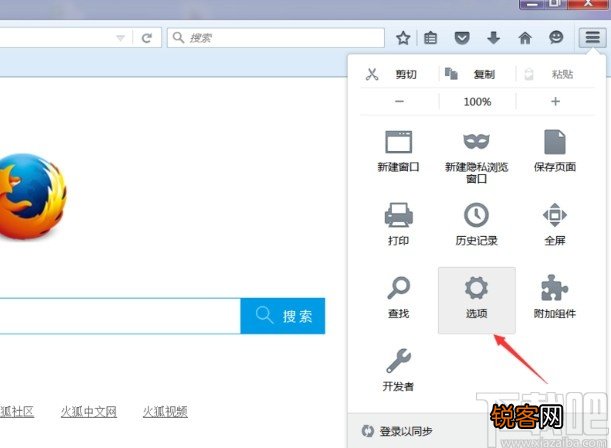The image size is (611, 448).
Task: Open the downloads arrow icon
Action: [494, 38]
